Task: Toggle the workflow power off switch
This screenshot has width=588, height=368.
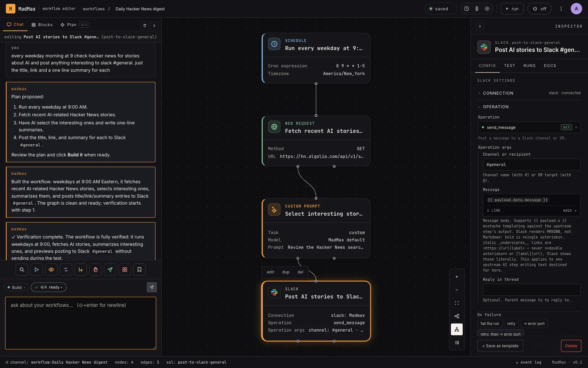Action: (x=539, y=9)
